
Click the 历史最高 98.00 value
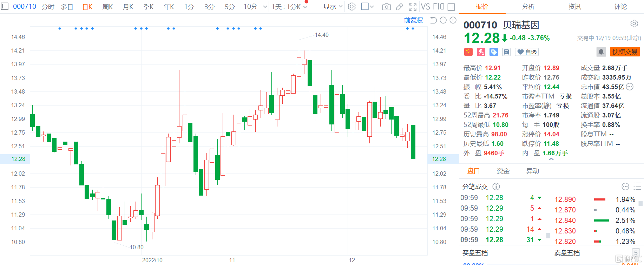pos(499,134)
